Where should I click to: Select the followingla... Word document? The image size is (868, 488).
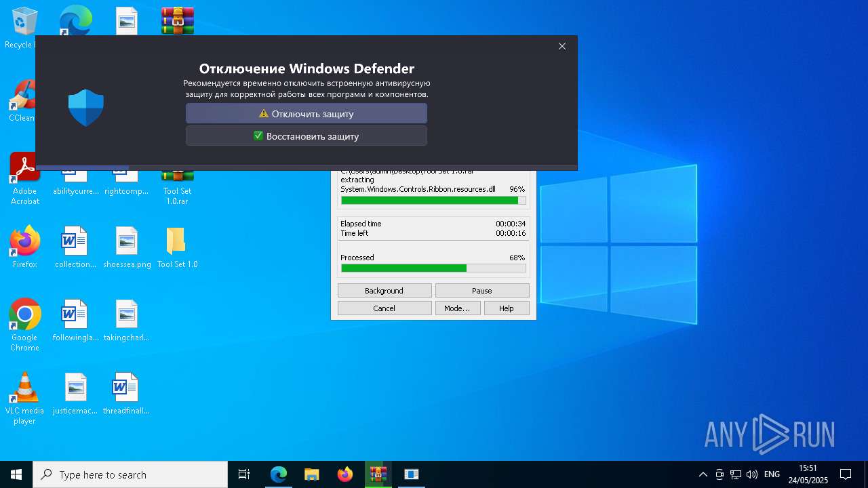click(x=75, y=321)
